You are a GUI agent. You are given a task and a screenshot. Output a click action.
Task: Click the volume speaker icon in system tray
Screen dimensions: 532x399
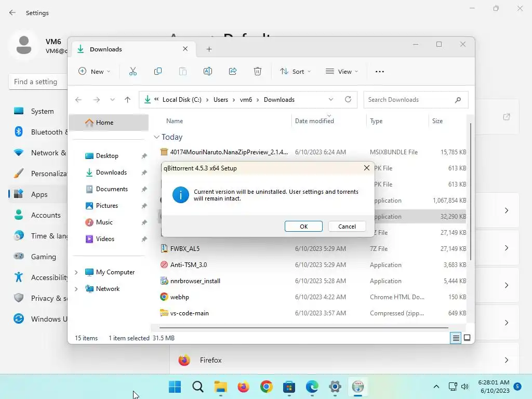pyautogui.click(x=465, y=387)
